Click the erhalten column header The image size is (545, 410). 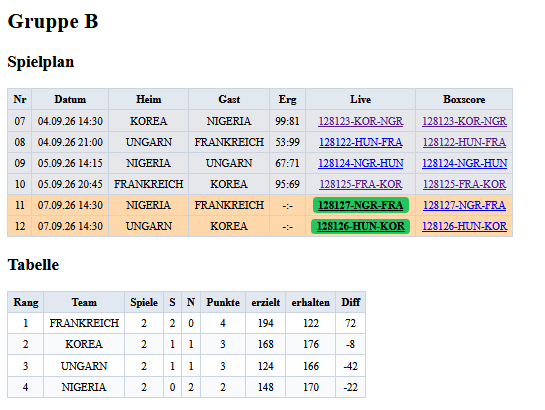(x=310, y=302)
